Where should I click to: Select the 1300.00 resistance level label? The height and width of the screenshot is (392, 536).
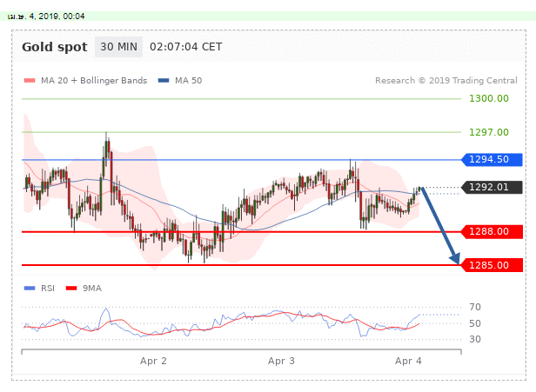[489, 98]
